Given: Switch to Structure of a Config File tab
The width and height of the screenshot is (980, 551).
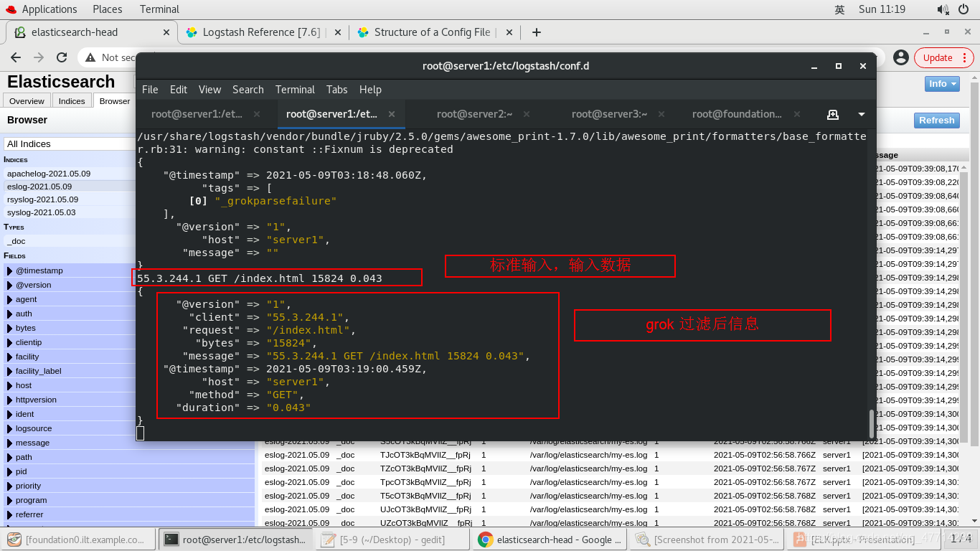Looking at the screenshot, I should [432, 32].
